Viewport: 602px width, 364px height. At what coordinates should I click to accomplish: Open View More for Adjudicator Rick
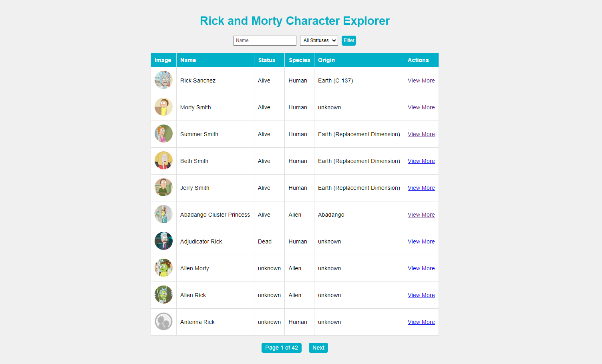click(421, 241)
